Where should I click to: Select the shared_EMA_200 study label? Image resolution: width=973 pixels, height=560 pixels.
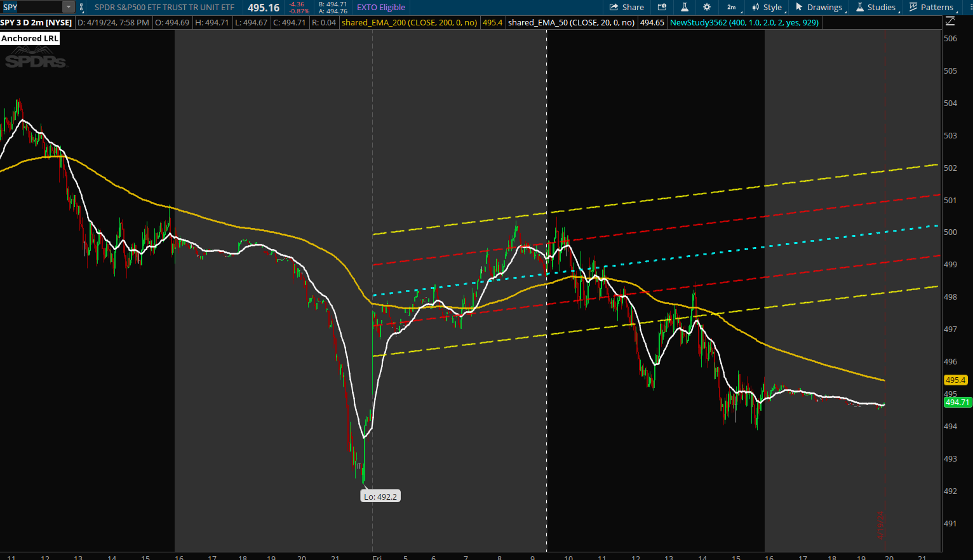click(x=409, y=23)
